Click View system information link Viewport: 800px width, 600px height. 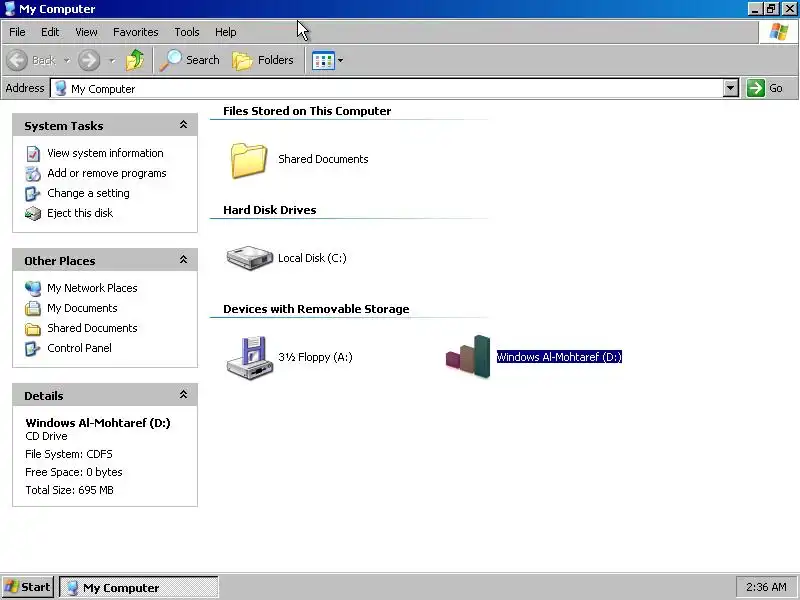[x=105, y=153]
